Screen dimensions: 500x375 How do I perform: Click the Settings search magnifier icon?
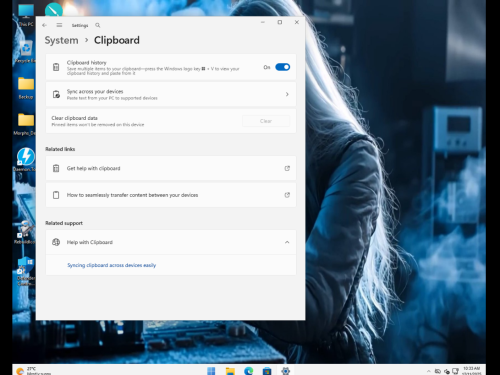pos(98,25)
